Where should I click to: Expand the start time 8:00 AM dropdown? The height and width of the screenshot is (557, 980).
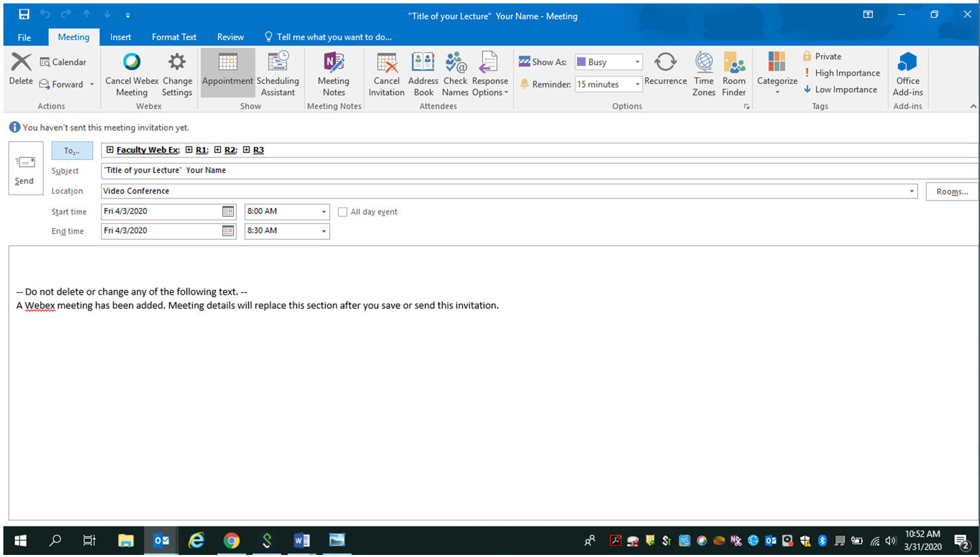point(324,212)
